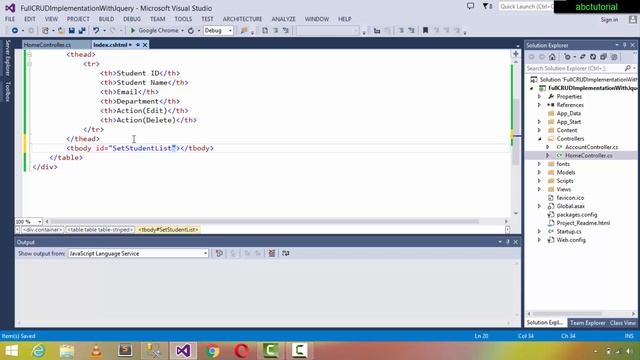Viewport: 640px width, 360px height.
Task: Expand the Scripts folder
Action: point(539,181)
